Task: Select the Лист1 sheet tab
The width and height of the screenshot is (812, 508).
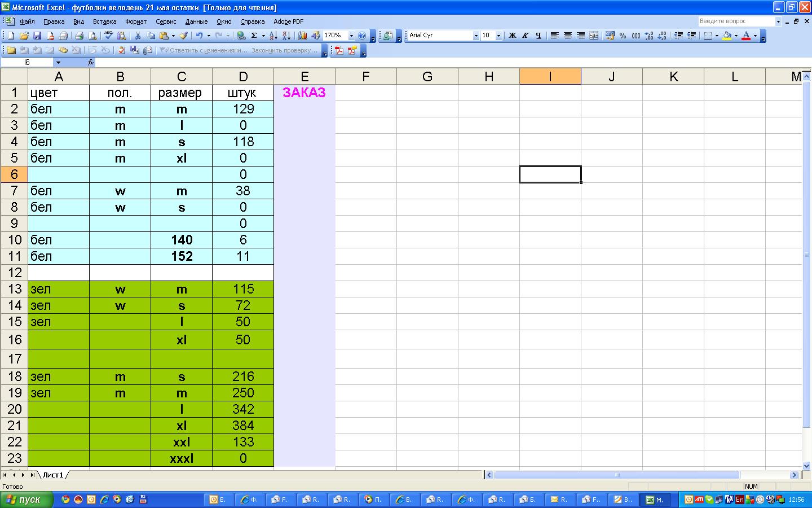Action: (x=53, y=475)
